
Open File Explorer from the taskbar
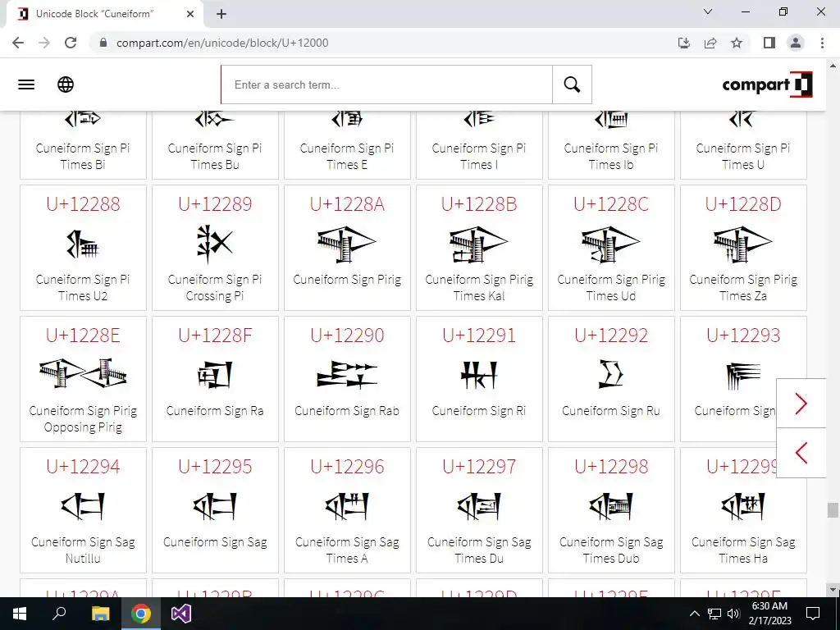(100, 614)
